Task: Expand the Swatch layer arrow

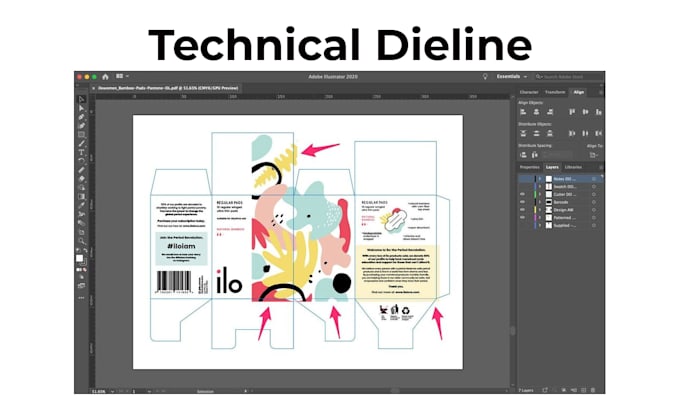Action: (x=540, y=187)
